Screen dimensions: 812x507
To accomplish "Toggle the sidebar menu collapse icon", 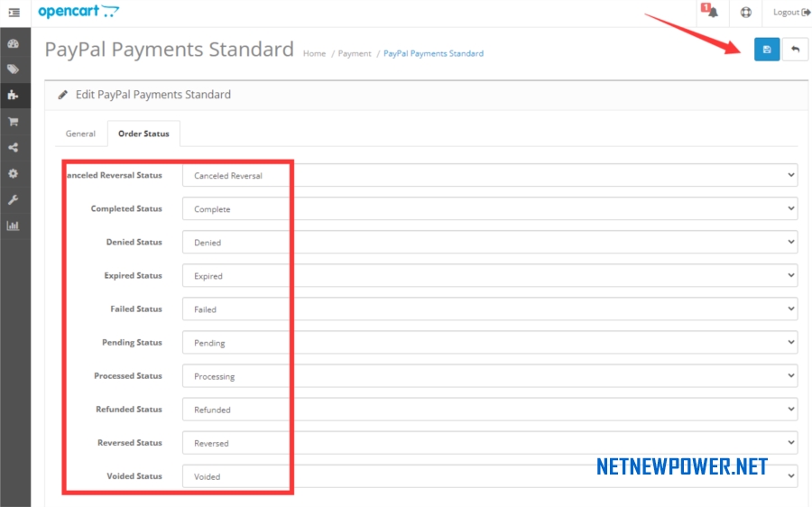I will point(14,13).
